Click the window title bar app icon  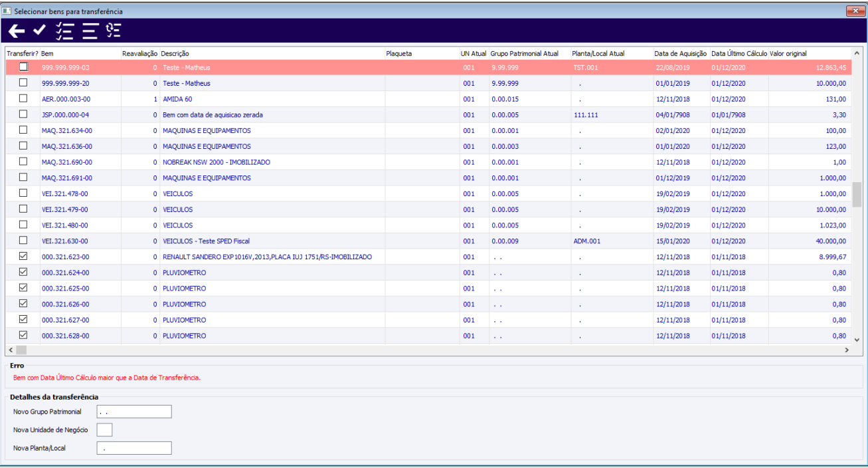pos(7,11)
